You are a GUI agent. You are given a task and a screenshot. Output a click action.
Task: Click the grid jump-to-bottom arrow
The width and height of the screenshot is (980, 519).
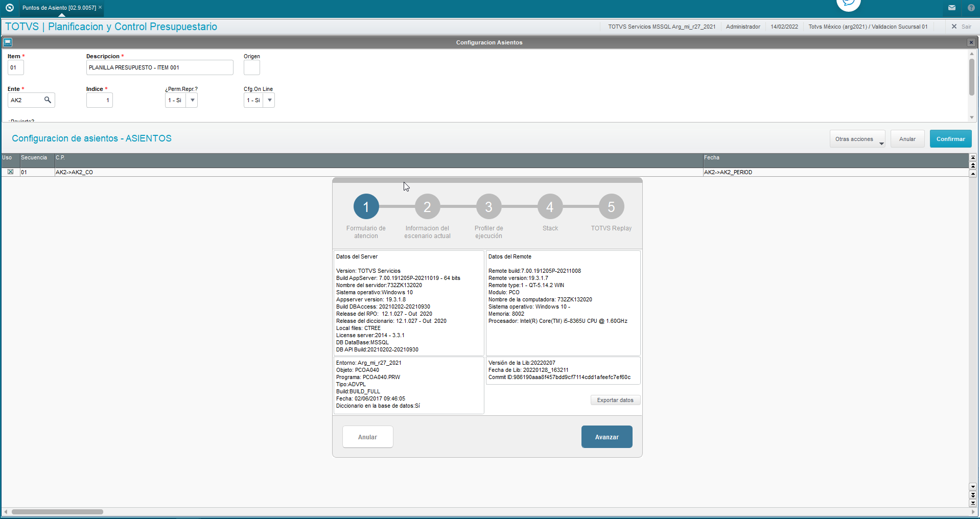[973, 503]
